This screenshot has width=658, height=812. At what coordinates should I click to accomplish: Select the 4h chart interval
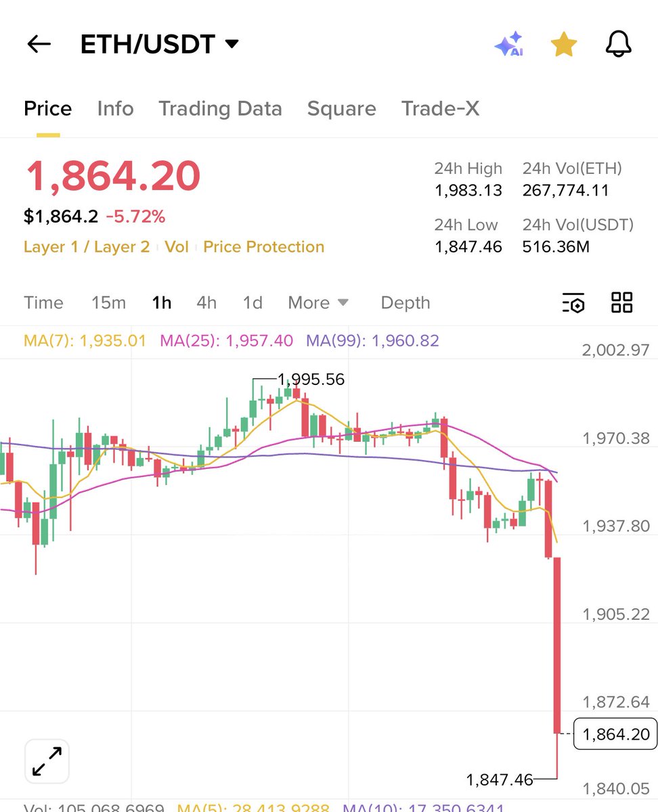coord(206,302)
